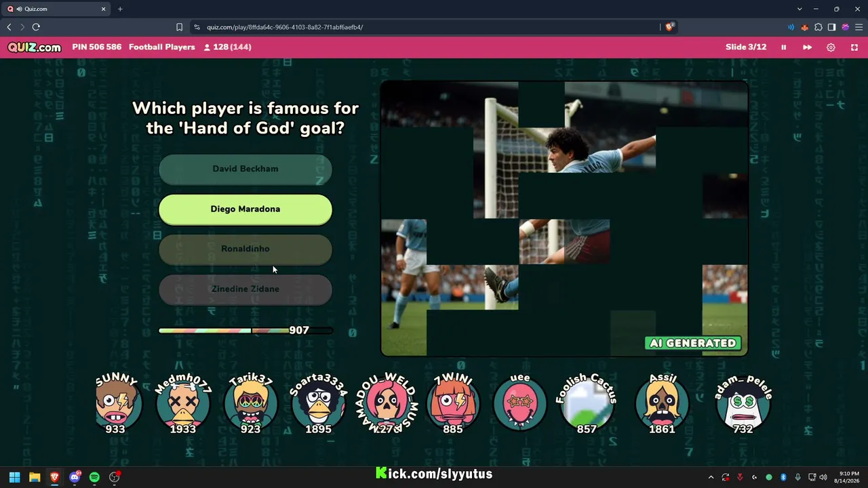Click the Medmh077 player avatar
This screenshot has height=488, width=868.
pyautogui.click(x=183, y=403)
